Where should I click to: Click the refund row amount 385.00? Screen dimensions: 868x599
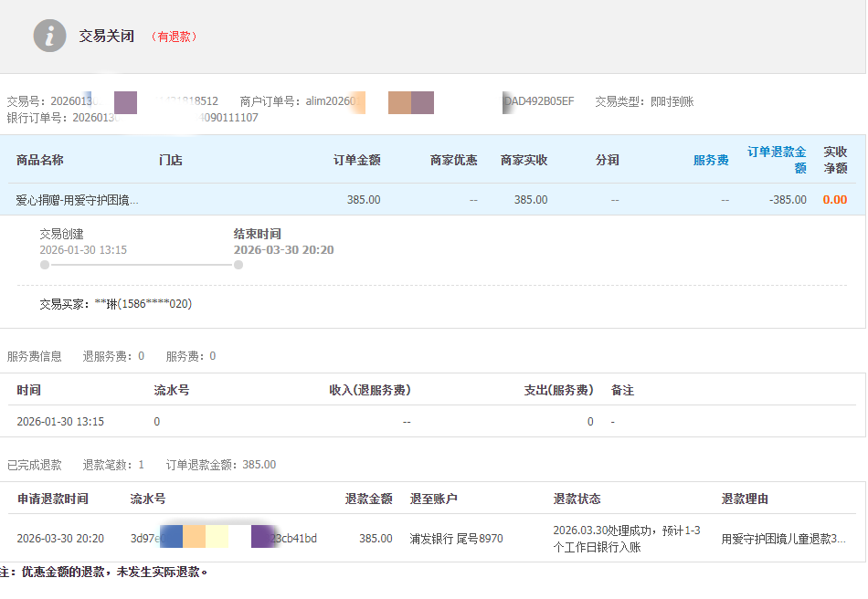(x=376, y=538)
